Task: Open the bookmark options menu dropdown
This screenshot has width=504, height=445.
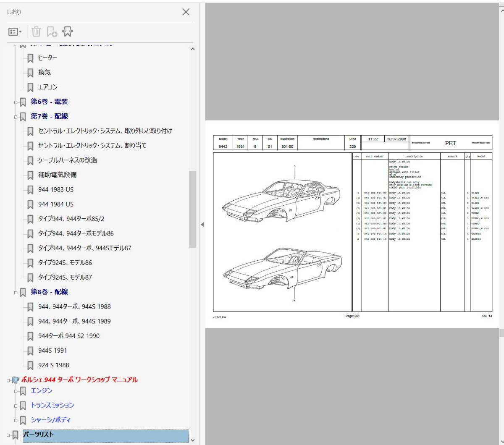Action: (x=16, y=32)
